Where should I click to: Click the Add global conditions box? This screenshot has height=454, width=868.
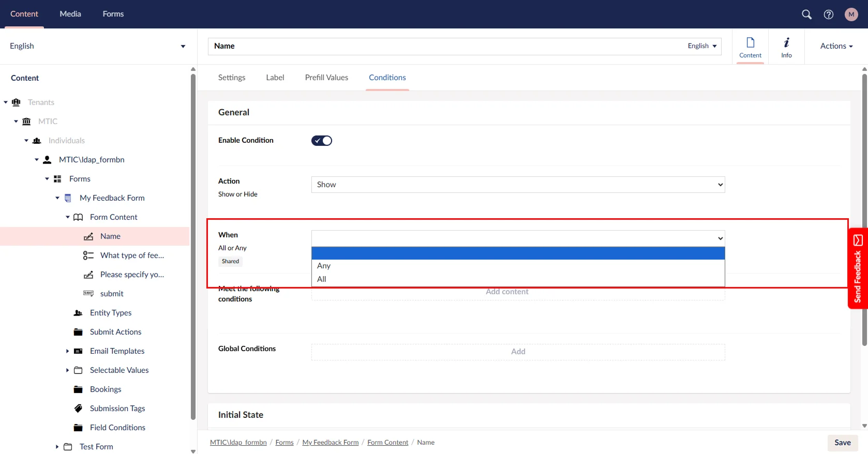(x=518, y=352)
